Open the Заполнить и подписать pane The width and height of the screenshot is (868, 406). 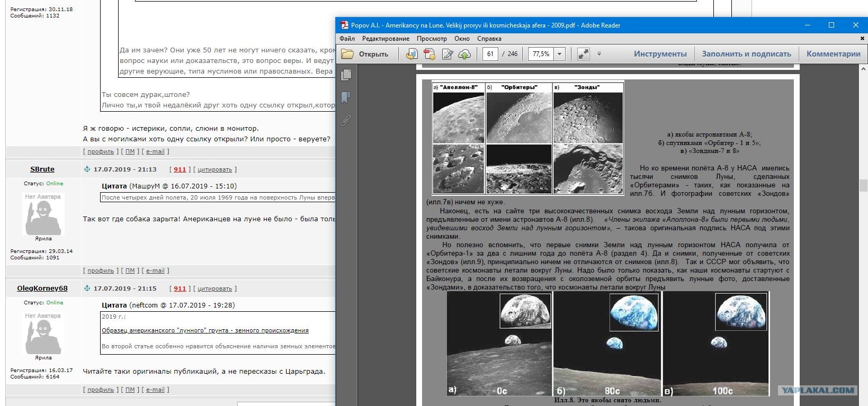point(747,53)
